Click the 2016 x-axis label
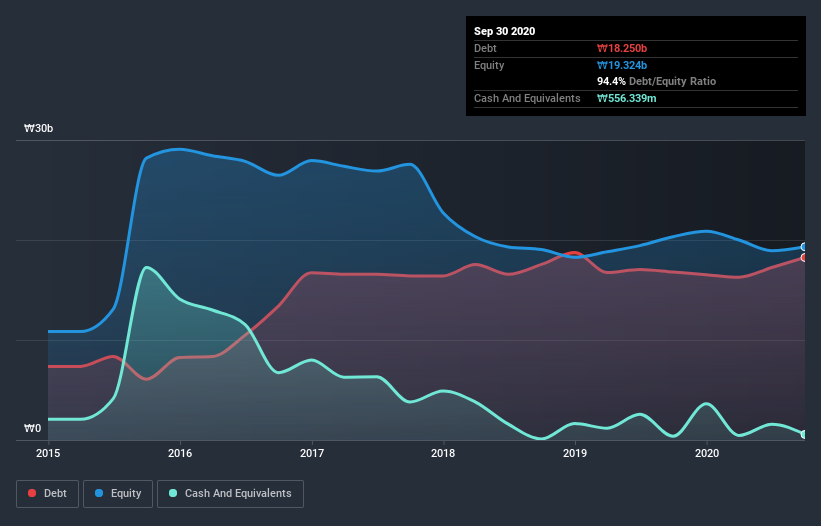Screen dimensions: 821x526 180,453
